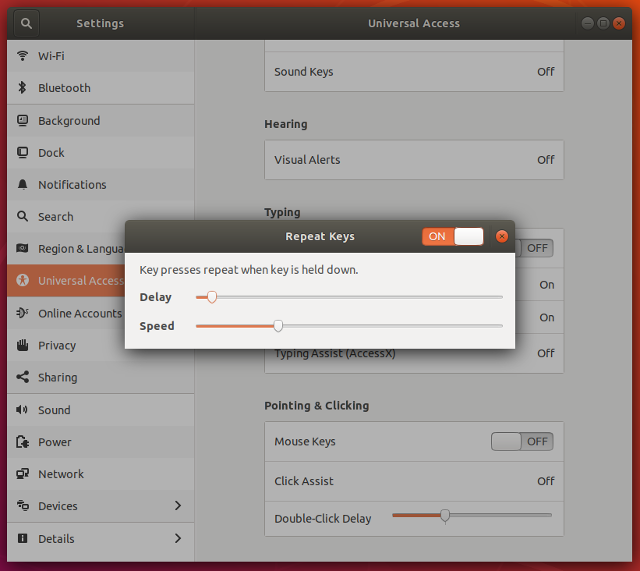
Task: Close the Repeat Keys dialog
Action: click(502, 237)
